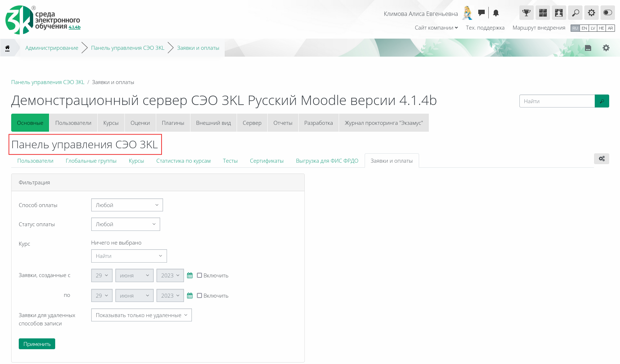Open calendar picker for 'Заявки, созданные с'

click(190, 276)
